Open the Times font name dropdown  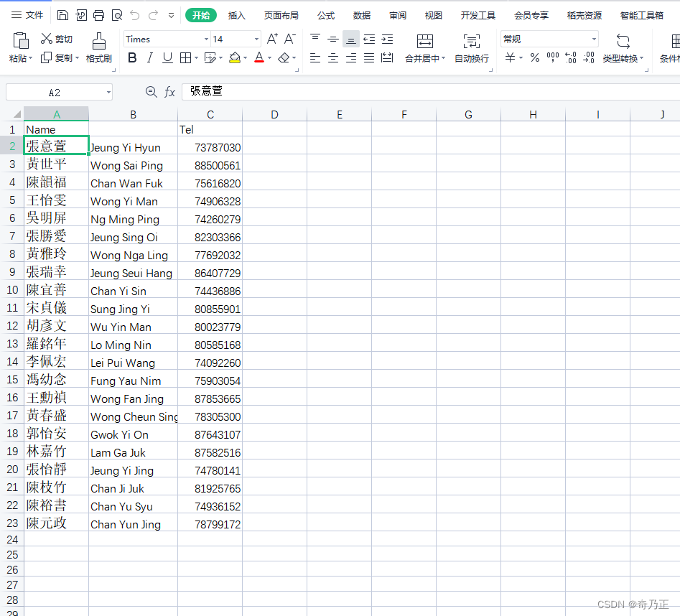click(x=206, y=39)
